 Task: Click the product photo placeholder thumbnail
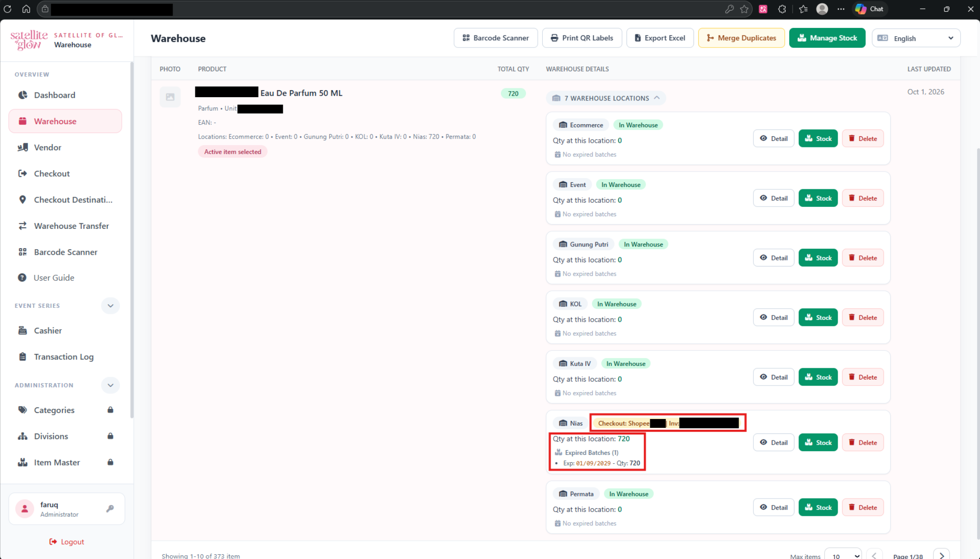click(170, 97)
